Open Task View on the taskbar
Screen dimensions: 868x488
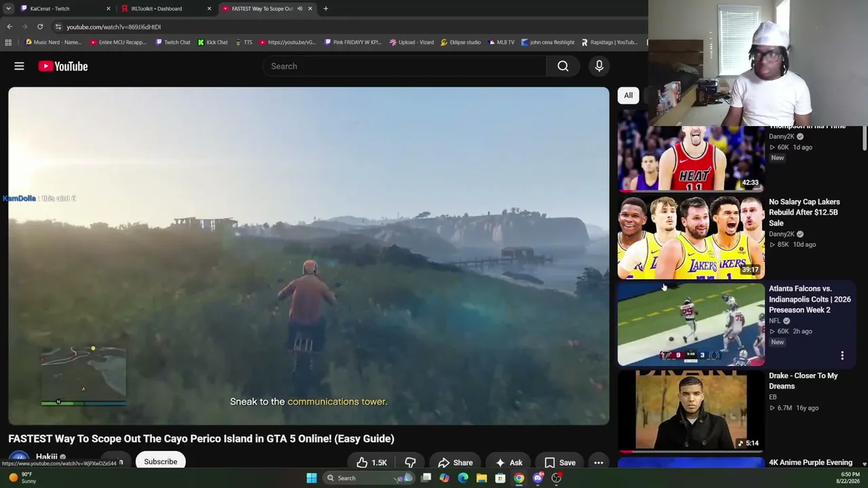(426, 478)
